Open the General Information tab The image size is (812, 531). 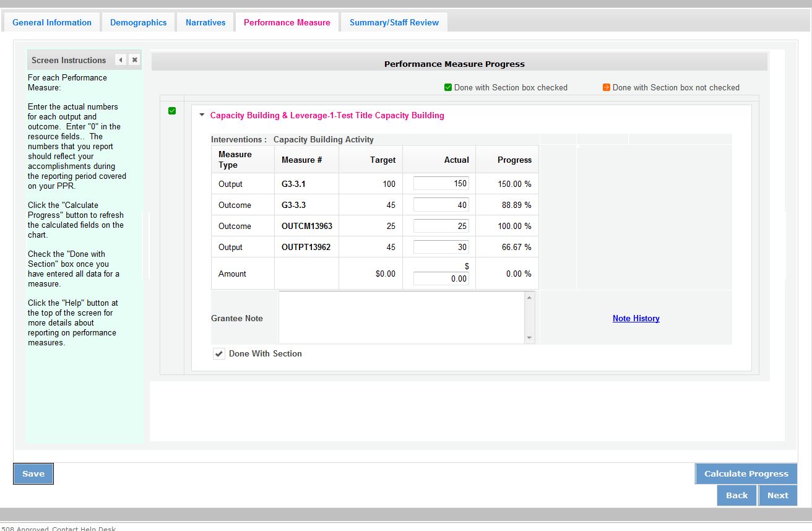click(52, 22)
